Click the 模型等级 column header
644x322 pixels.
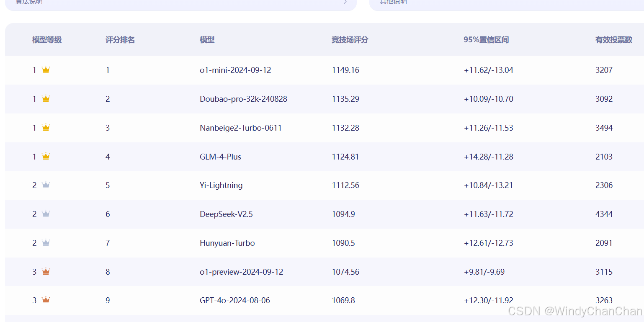47,40
